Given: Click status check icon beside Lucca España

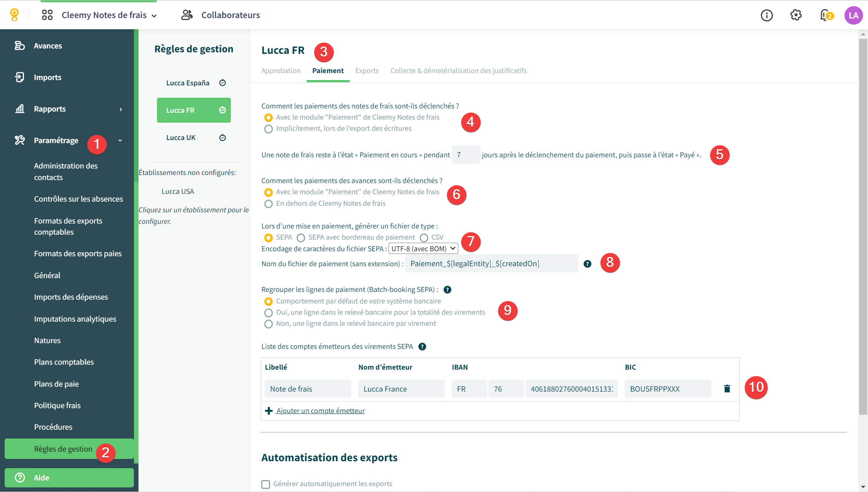Looking at the screenshot, I should tap(222, 83).
